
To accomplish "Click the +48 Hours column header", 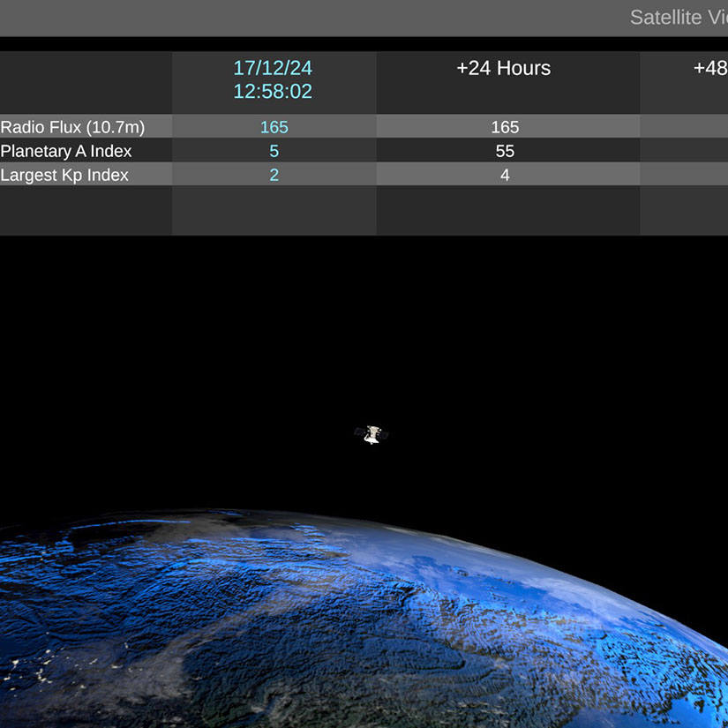I will [x=711, y=68].
